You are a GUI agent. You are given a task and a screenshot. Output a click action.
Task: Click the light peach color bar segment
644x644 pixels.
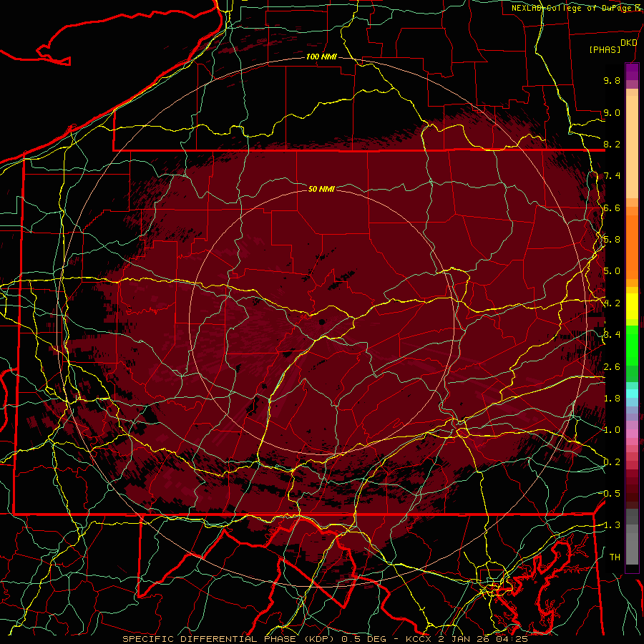pyautogui.click(x=632, y=148)
